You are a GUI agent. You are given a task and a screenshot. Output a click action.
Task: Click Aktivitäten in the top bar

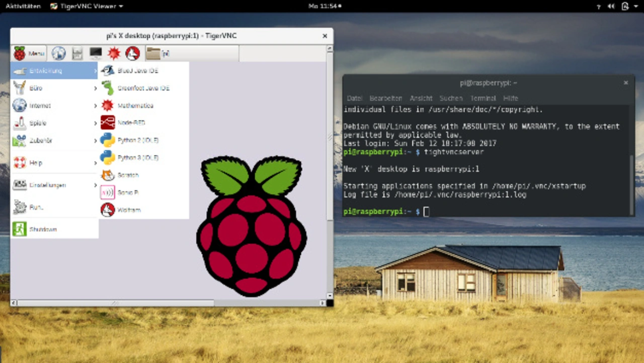[23, 6]
